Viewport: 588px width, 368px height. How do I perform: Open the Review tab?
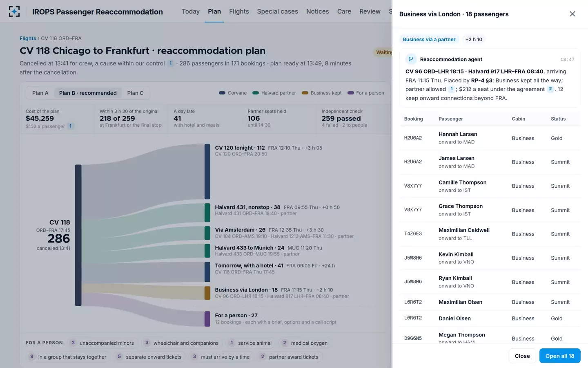pyautogui.click(x=370, y=11)
